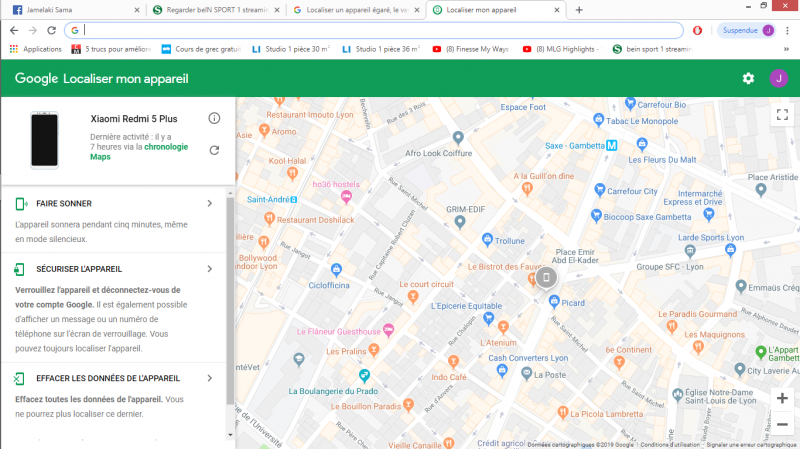Zoom out on the map
Viewport: 800px width, 449px height.
tap(782, 424)
